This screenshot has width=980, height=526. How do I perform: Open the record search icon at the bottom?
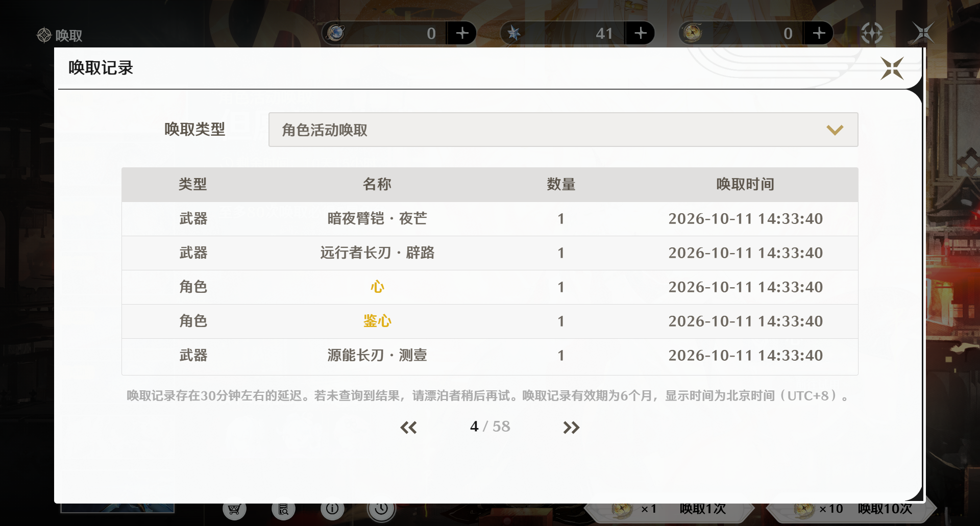coord(283,510)
